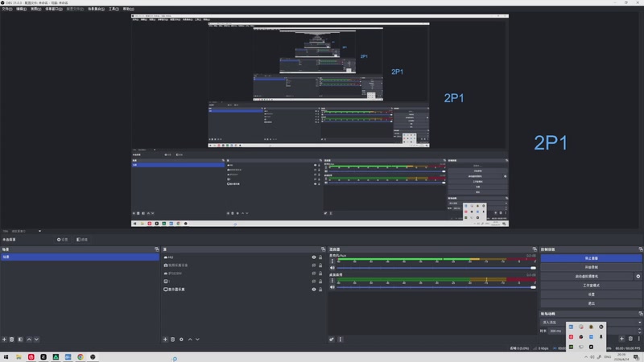
Task: Adjust the microphone volume slider handle
Action: click(x=533, y=268)
